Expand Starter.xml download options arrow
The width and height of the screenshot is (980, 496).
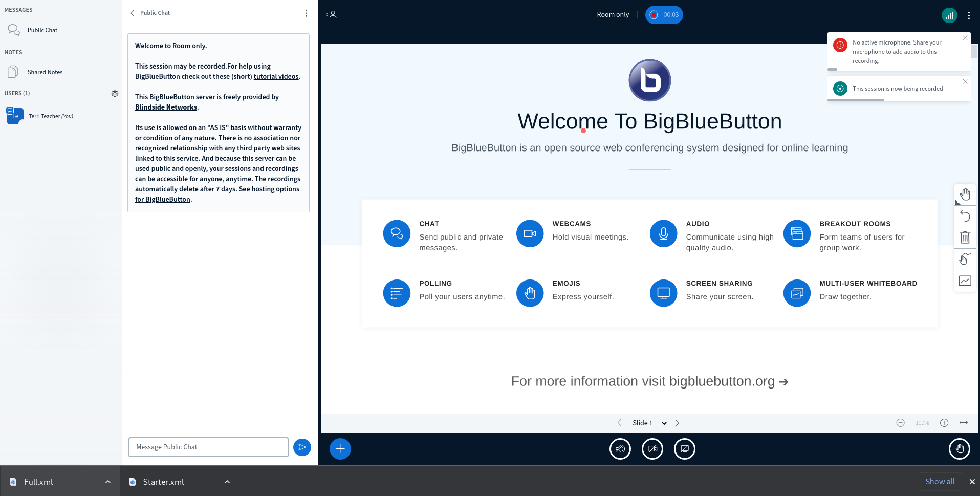pos(227,482)
